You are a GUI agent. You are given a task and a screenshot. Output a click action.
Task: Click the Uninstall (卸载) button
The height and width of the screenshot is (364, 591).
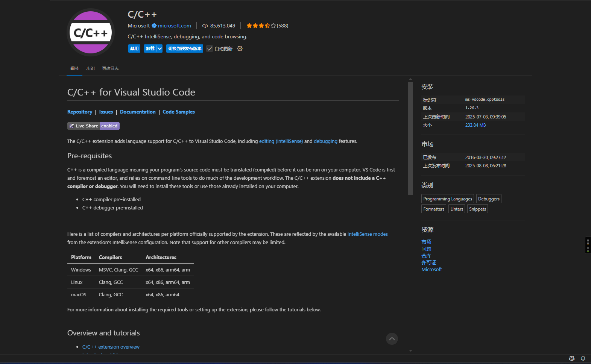click(x=150, y=49)
